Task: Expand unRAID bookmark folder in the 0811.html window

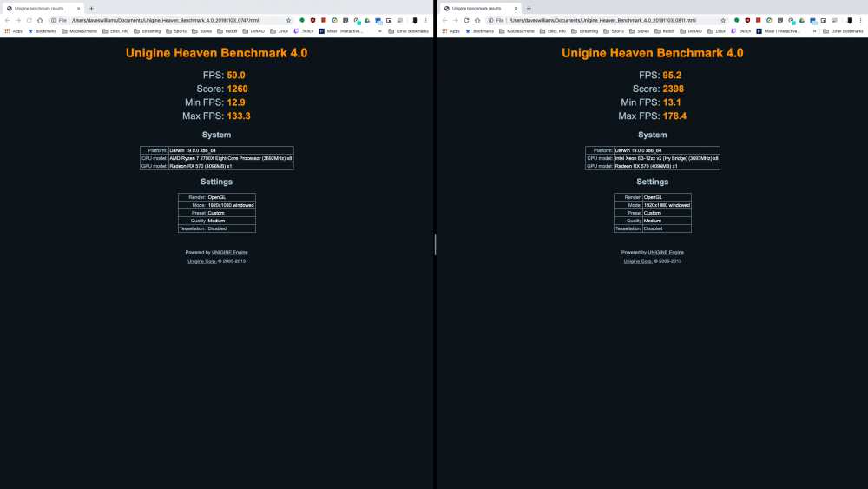Action: 691,31
